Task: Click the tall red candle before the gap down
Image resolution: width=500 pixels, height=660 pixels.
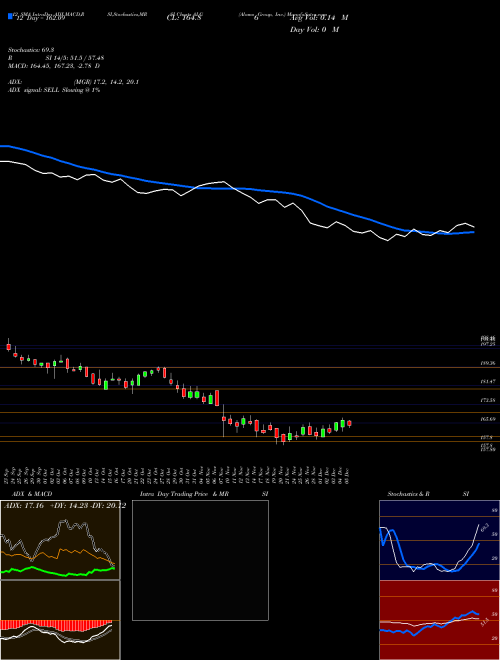Action: 217,398
